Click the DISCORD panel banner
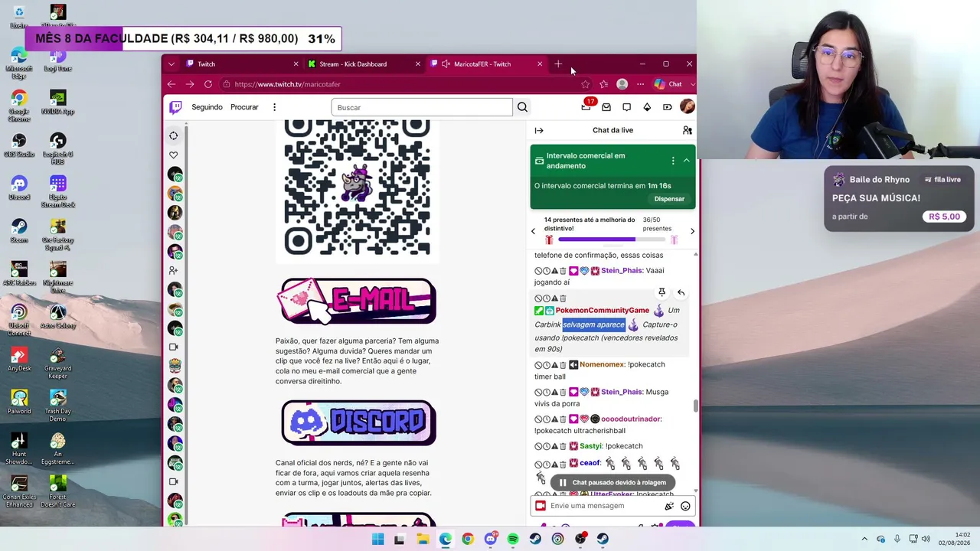 (x=358, y=422)
